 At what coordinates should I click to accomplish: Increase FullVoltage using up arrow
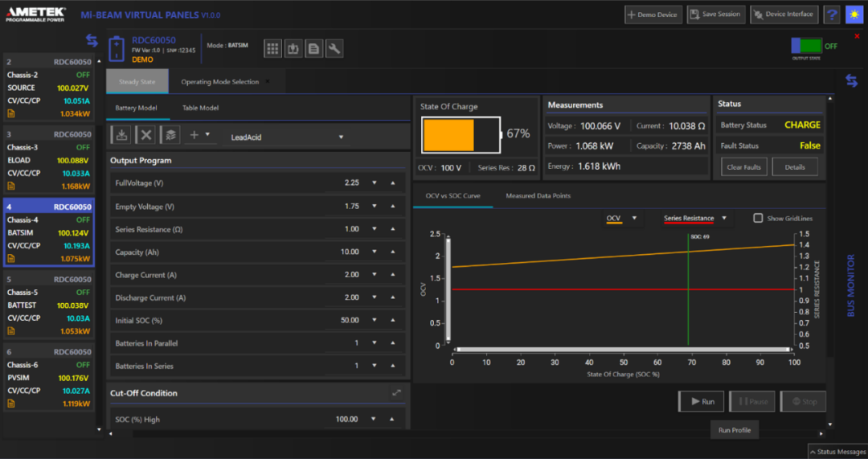point(393,182)
